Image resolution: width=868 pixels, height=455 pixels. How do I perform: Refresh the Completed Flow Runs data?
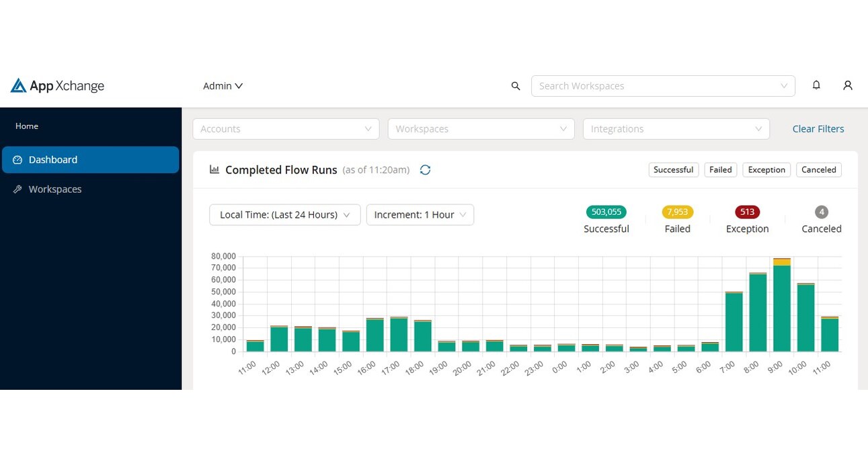pyautogui.click(x=425, y=170)
